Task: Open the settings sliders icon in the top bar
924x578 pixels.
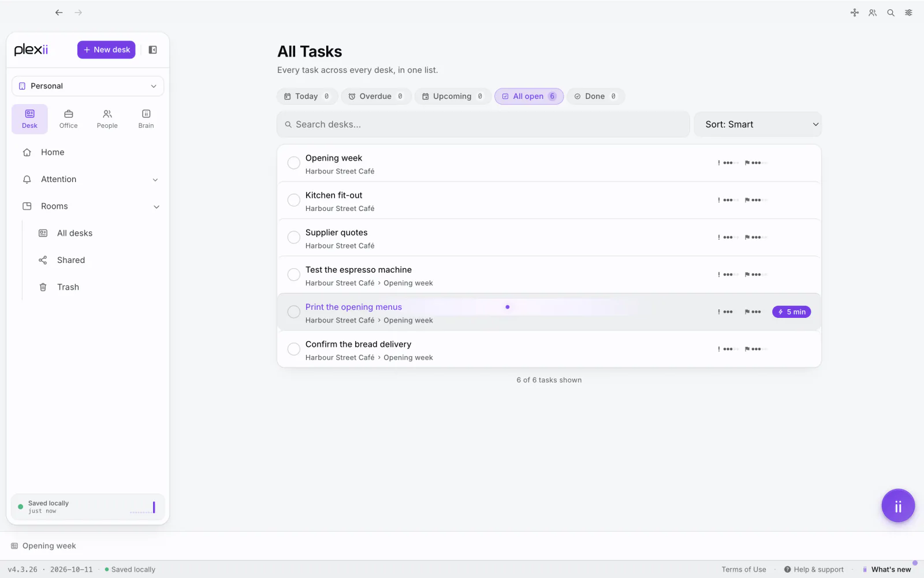Action: tap(908, 13)
